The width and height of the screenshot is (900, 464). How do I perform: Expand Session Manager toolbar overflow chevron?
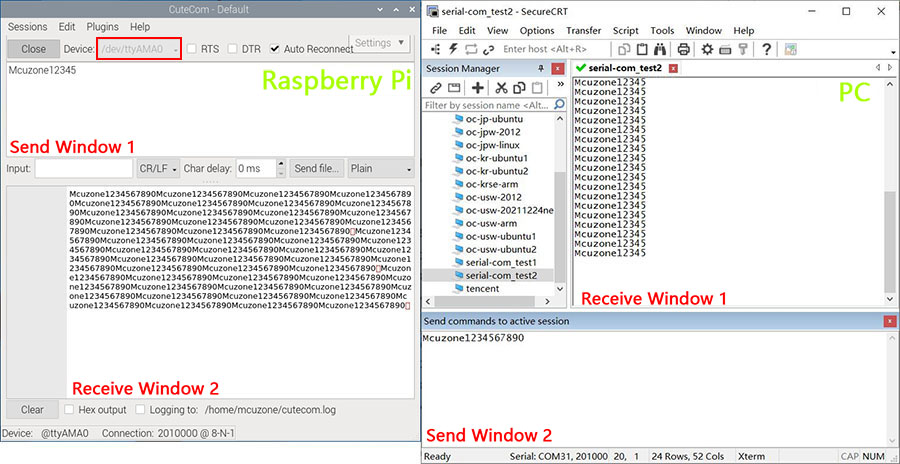(x=561, y=85)
